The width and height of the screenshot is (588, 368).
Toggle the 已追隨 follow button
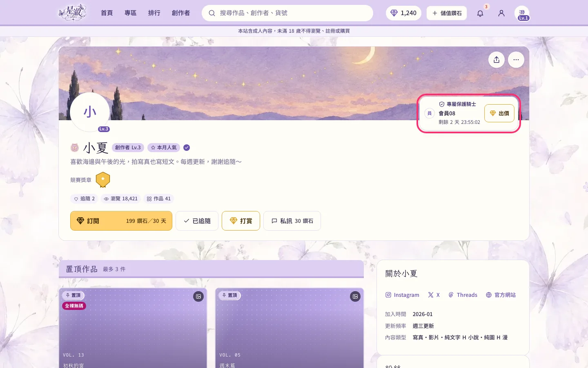(197, 221)
